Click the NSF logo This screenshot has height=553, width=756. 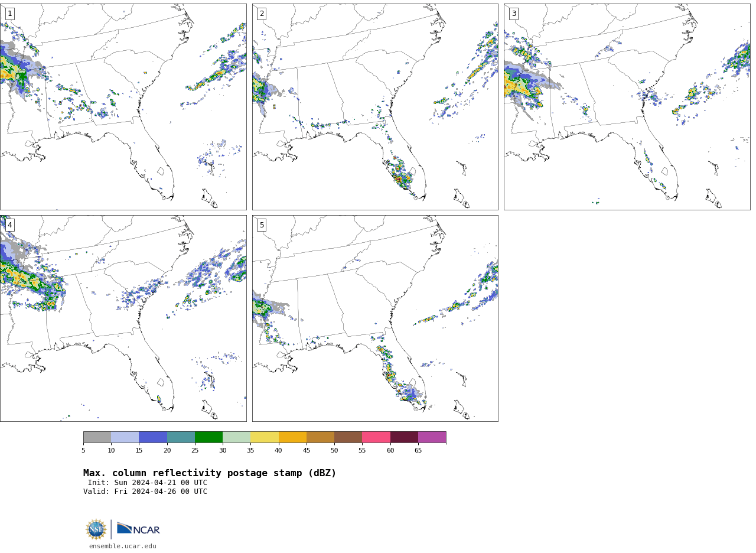[96, 529]
